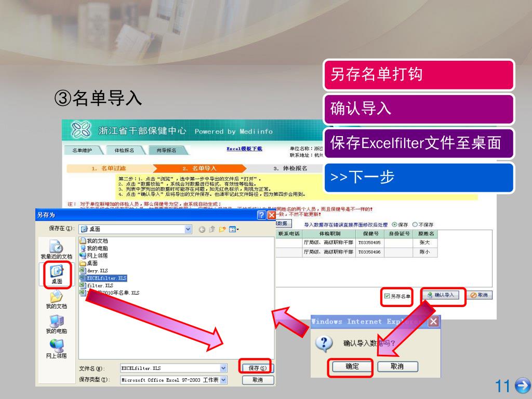Expand the 保存在 location dropdown
This screenshot has width=532, height=399.
point(188,229)
